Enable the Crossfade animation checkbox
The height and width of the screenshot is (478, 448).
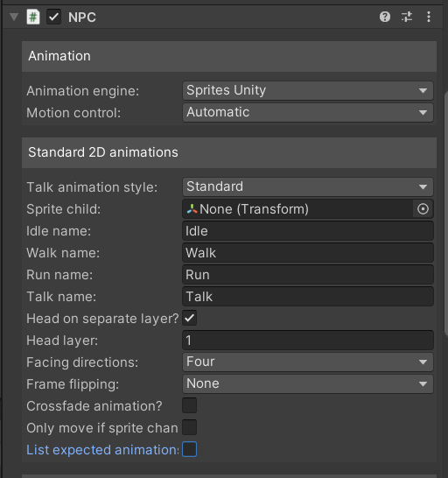coord(190,405)
